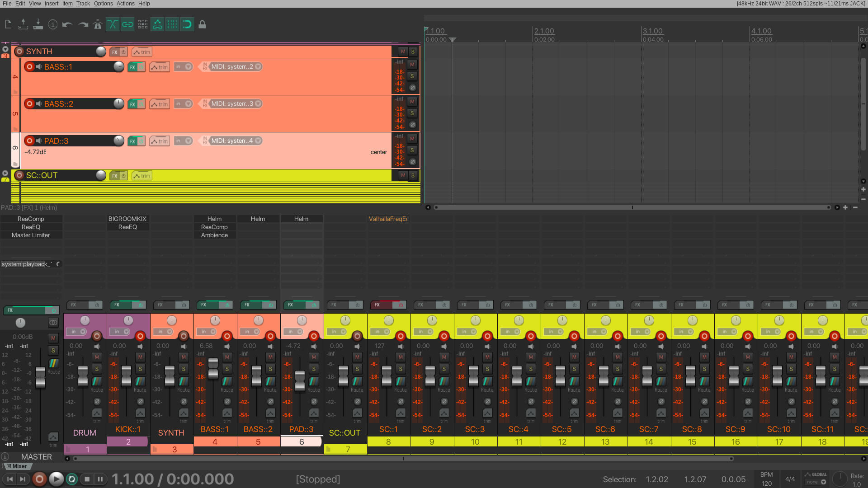This screenshot has height=488, width=868.
Task: Click the undo arrow icon
Action: (67, 24)
